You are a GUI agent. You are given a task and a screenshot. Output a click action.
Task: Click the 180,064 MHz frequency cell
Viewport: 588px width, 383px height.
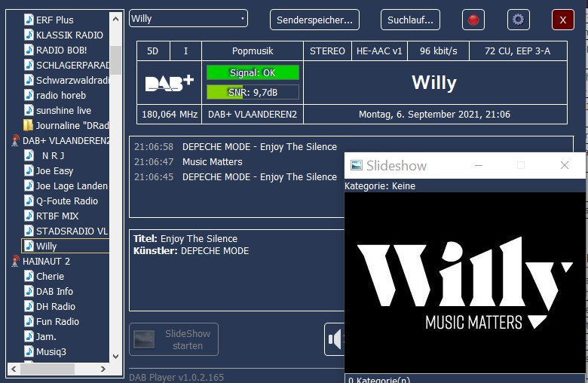[170, 115]
